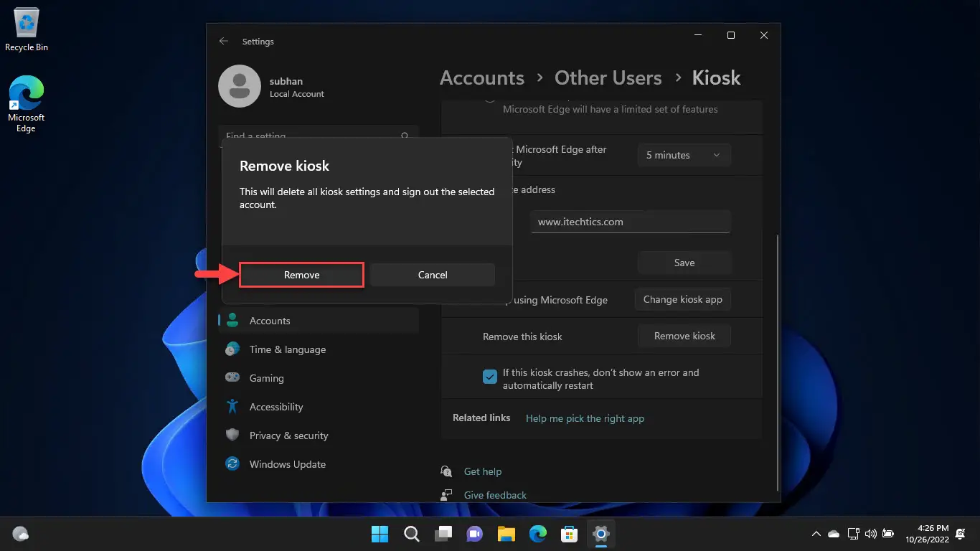Open the weather widget in the taskbar
The width and height of the screenshot is (980, 551).
[21, 534]
